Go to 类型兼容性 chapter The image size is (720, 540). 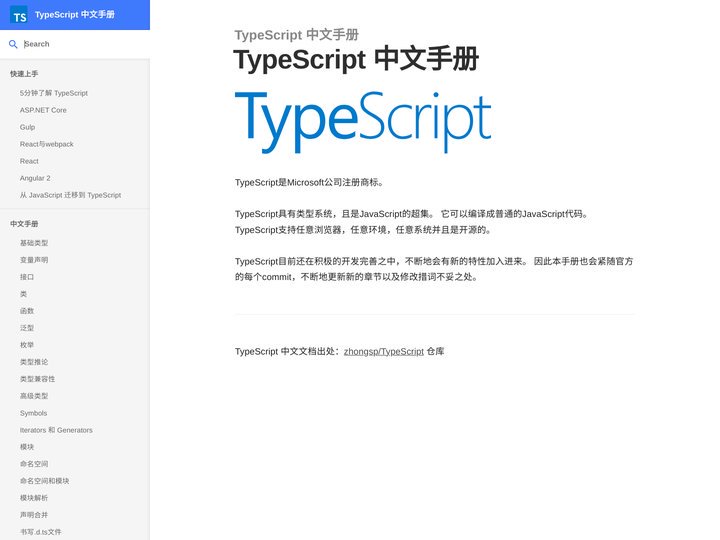tap(37, 379)
